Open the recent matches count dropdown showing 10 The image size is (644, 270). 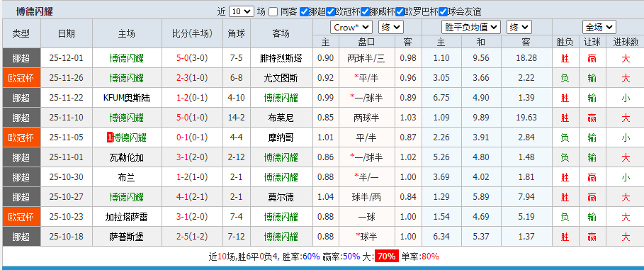point(241,11)
